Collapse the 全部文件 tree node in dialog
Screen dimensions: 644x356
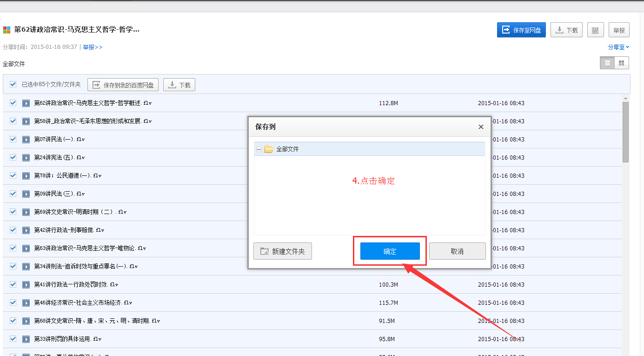point(259,149)
